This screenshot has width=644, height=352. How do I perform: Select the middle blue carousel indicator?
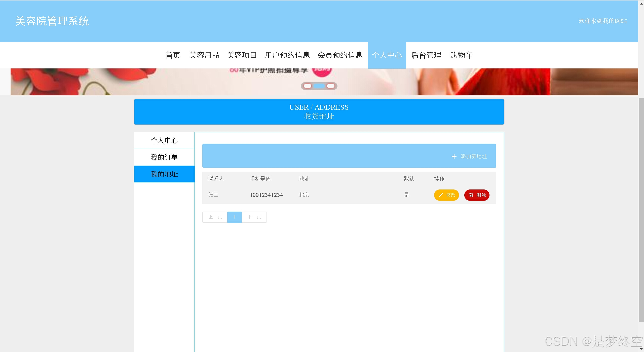point(319,86)
